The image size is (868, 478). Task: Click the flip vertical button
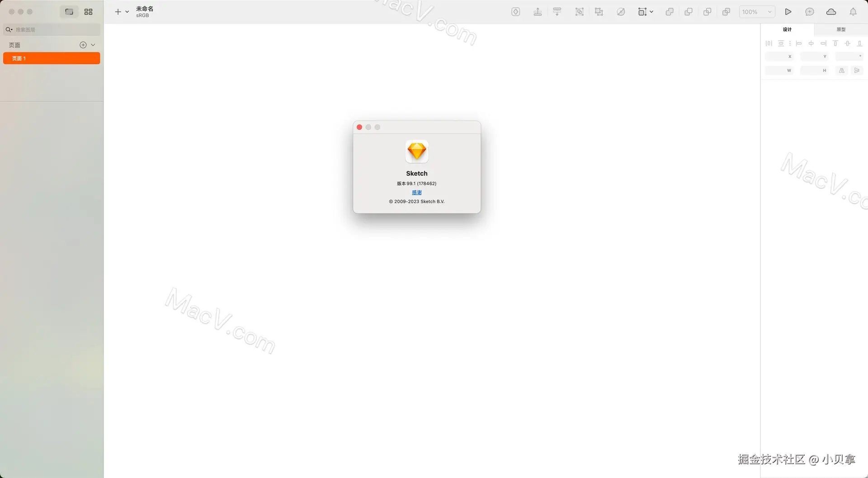point(857,71)
